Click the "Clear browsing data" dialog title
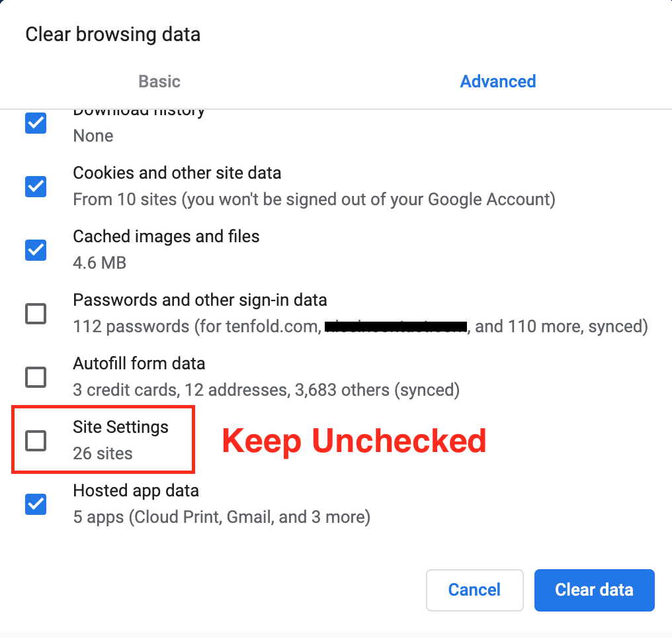 (x=112, y=34)
